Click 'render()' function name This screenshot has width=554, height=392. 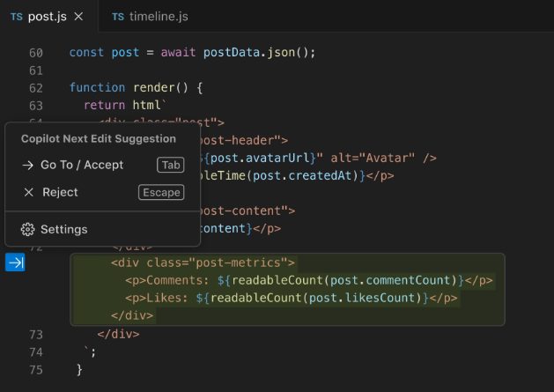point(160,88)
